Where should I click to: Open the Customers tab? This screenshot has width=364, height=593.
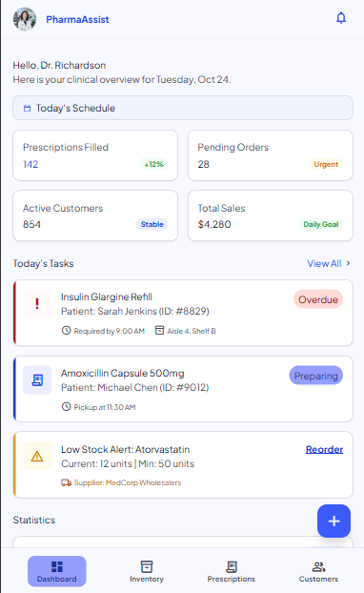[x=318, y=571]
